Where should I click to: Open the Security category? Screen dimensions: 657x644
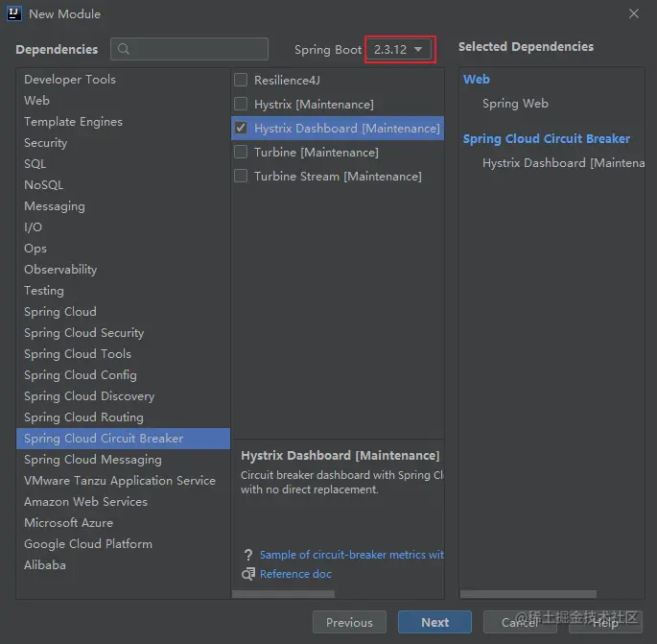[x=123, y=143]
